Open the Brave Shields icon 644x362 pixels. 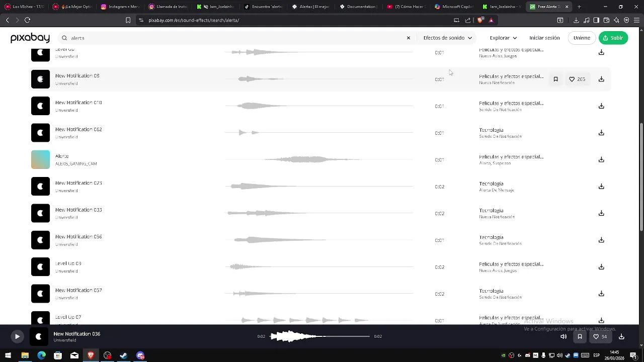480,20
